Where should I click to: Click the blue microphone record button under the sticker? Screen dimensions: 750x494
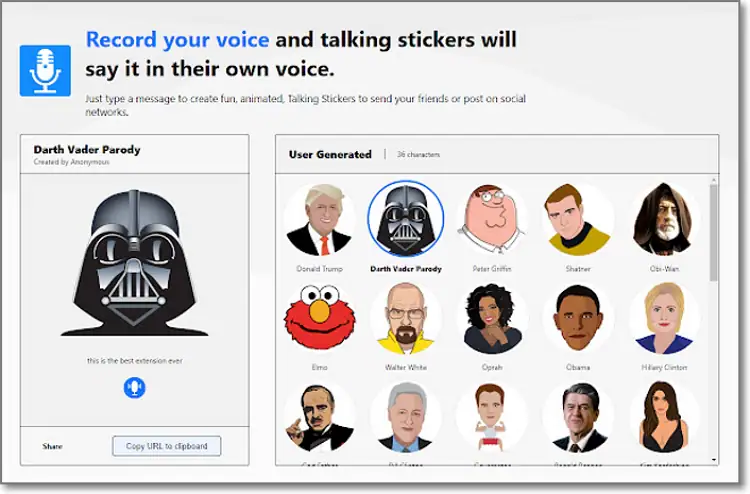[134, 387]
